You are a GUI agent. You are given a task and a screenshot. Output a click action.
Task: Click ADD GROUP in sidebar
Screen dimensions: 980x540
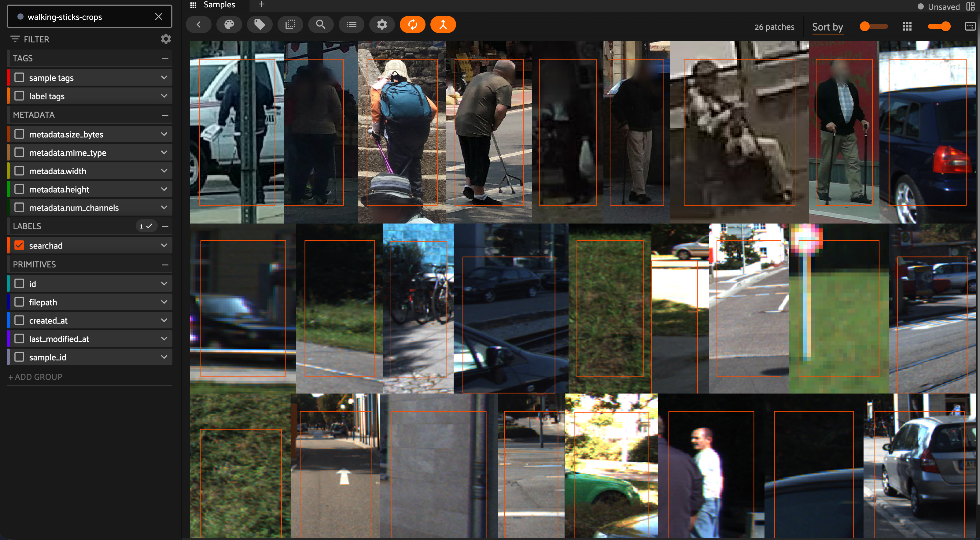(x=35, y=377)
